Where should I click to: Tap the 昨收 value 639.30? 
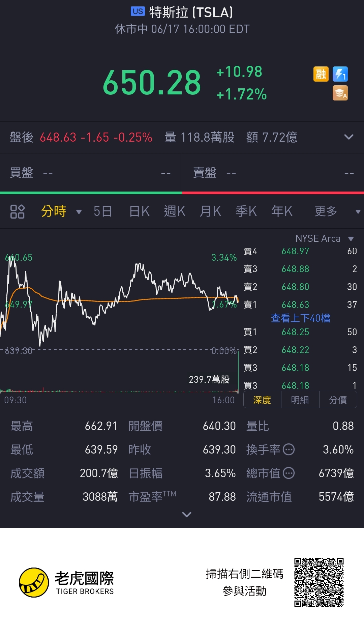tap(219, 450)
